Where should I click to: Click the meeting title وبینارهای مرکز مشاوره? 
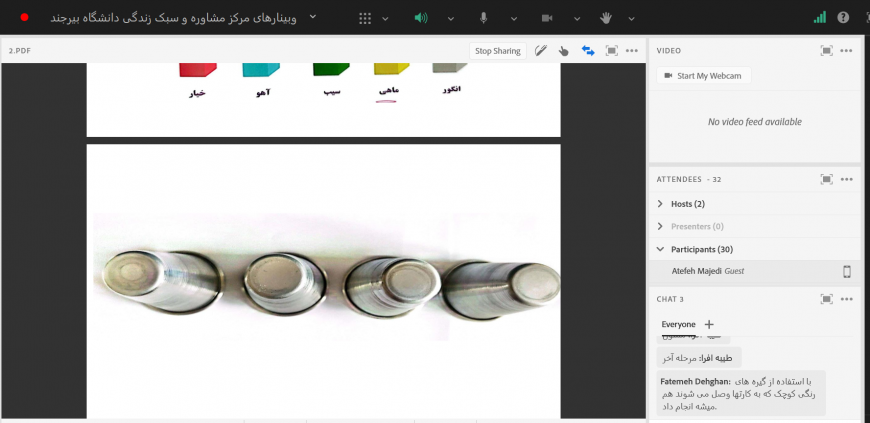(173, 18)
